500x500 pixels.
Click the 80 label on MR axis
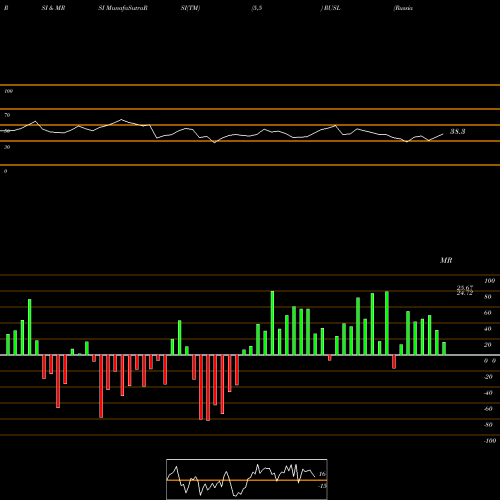tap(487, 297)
